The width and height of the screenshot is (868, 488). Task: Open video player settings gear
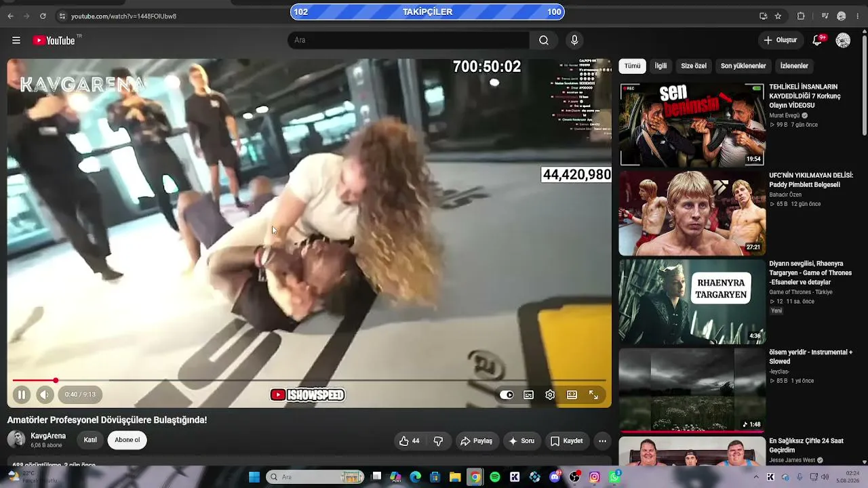click(x=550, y=394)
